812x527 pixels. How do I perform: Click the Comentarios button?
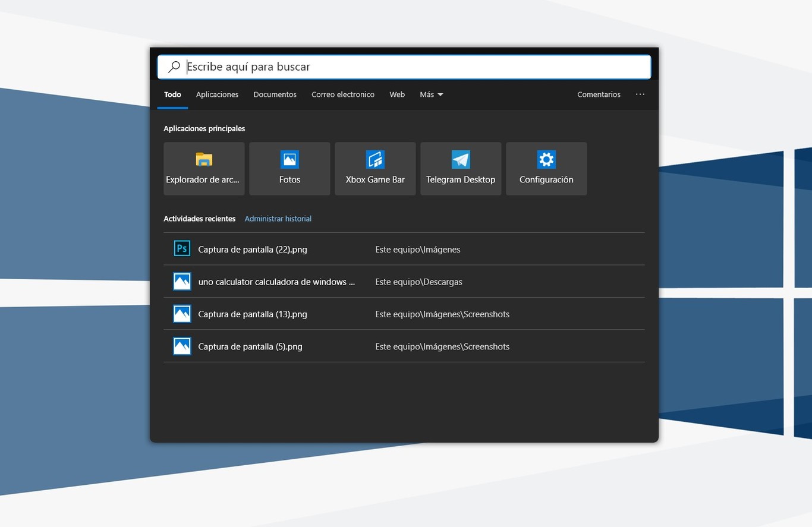click(x=599, y=94)
